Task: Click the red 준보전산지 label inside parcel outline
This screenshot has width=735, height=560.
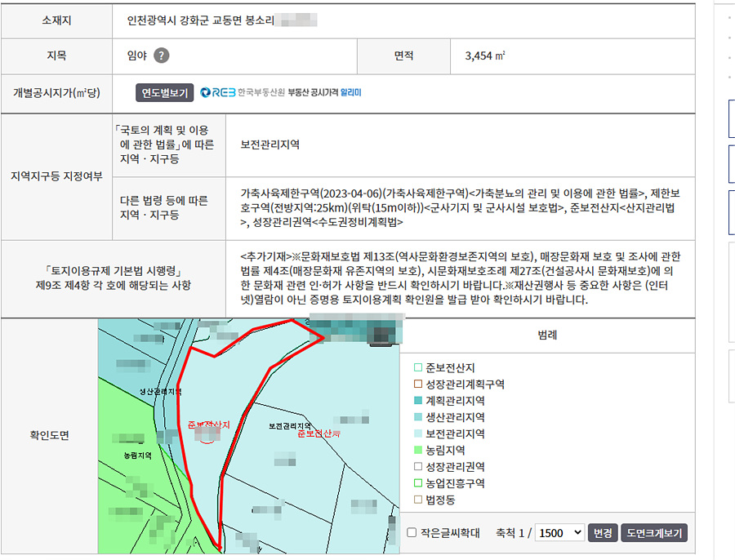Action: click(x=209, y=425)
